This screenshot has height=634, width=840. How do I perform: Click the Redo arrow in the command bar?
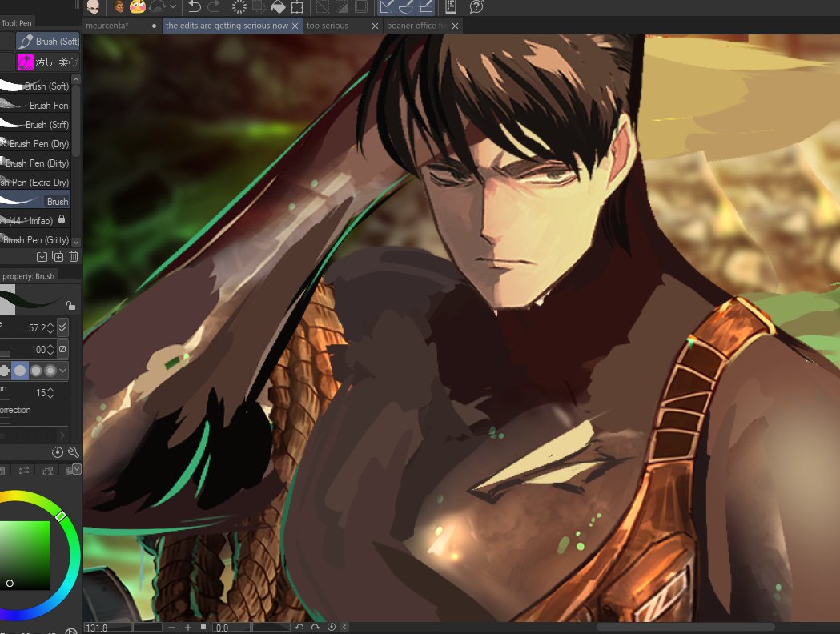point(214,6)
